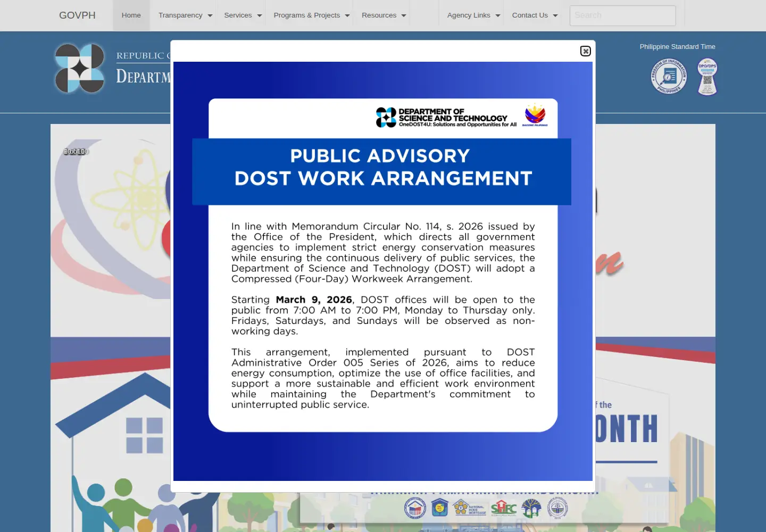Click the National Home Mortgage logo
The height and width of the screenshot is (532, 766).
469,508
